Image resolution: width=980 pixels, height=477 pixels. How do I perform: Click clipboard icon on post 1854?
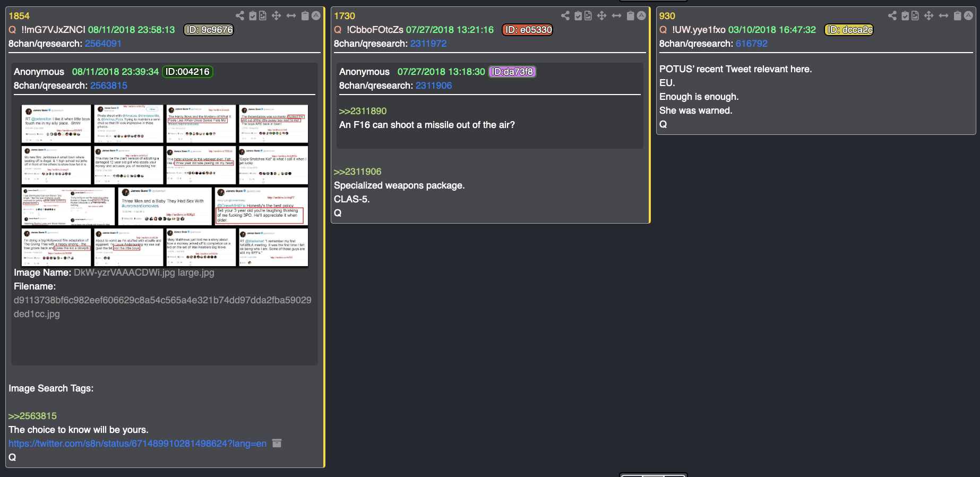click(x=305, y=16)
